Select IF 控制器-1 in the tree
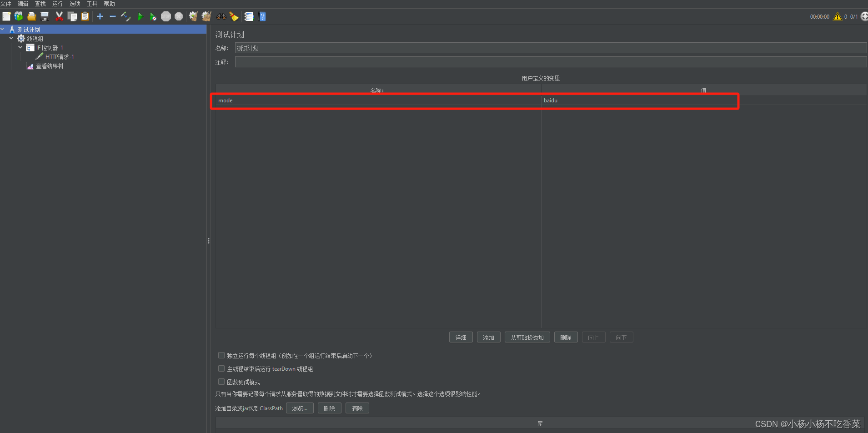Viewport: 868px width, 433px height. point(50,48)
